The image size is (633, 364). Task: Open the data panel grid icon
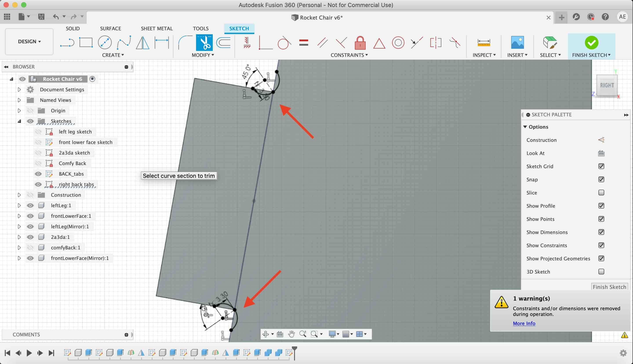point(7,17)
